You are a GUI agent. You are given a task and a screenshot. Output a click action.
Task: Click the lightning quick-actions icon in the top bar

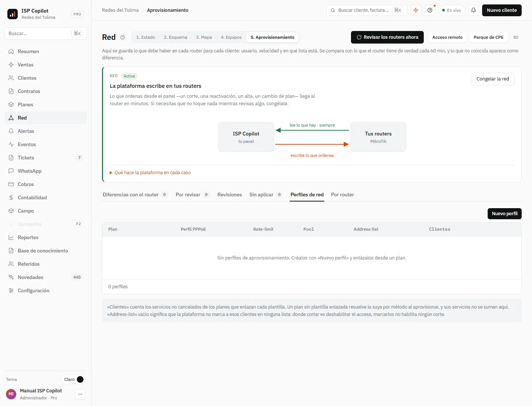click(416, 10)
